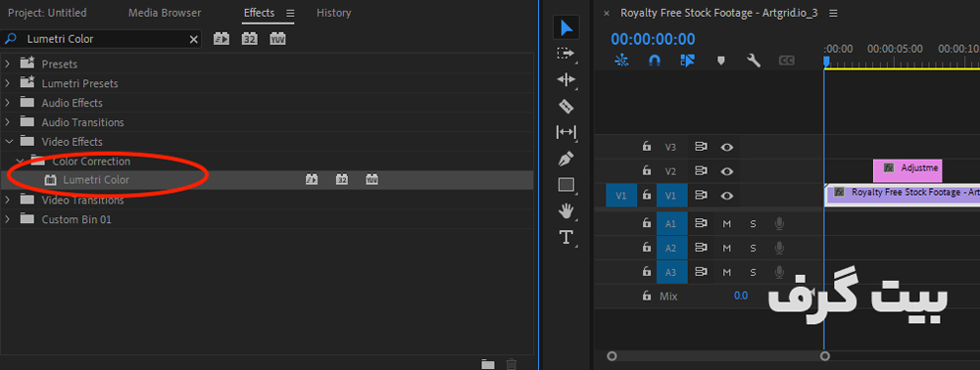The image size is (980, 370).
Task: Select the Adjustment layer clip on V2
Action: [x=907, y=170]
